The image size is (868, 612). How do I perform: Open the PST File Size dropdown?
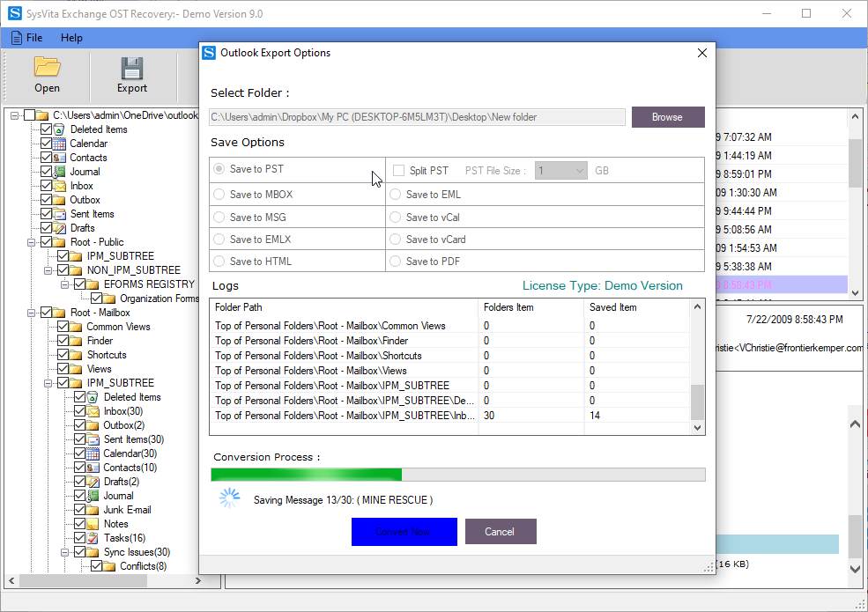[560, 171]
